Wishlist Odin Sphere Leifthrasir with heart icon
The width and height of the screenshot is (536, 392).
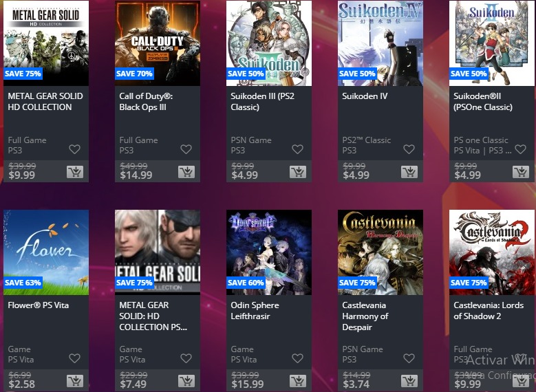point(297,358)
